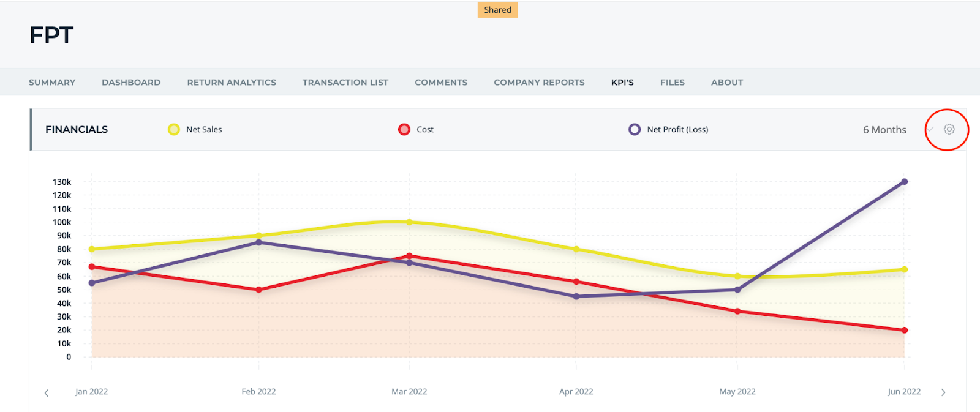Screen dimensions: 980x412
Task: Select the Net Profit data point for May 2022
Action: point(737,290)
